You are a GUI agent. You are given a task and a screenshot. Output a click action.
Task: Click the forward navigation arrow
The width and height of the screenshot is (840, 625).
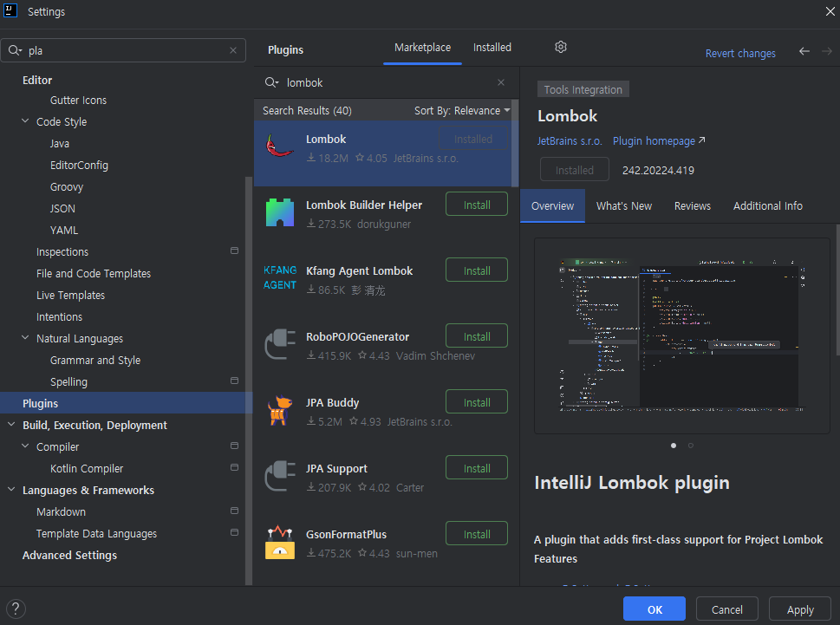tap(827, 51)
